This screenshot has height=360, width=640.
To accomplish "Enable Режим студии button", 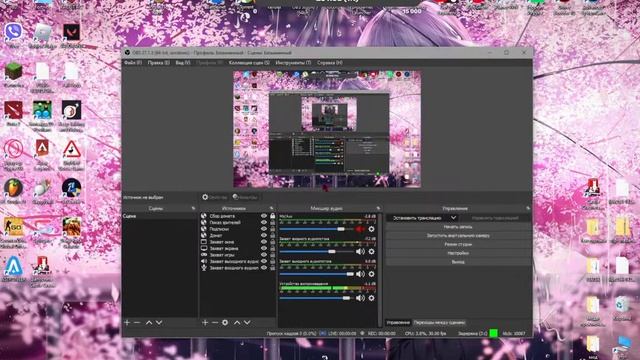I will tap(458, 244).
